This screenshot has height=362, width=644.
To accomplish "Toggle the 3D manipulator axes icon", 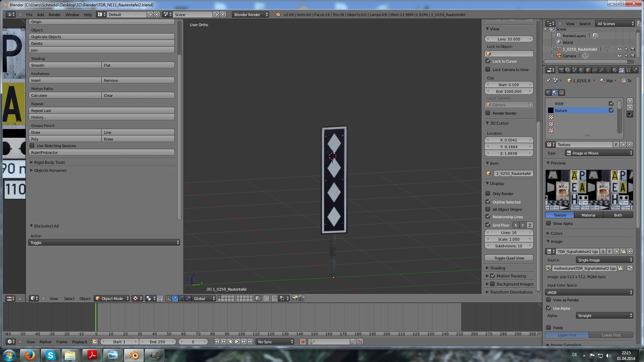I will point(168,298).
